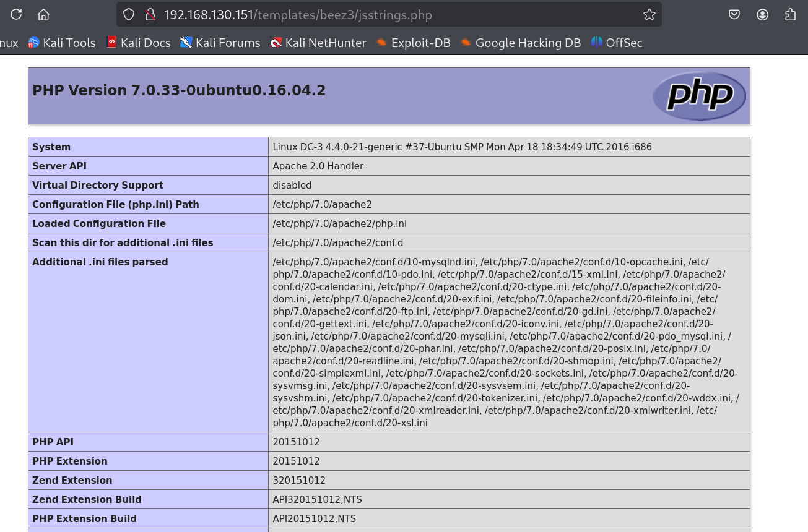Open the Kali Tools bookmark
The height and width of the screenshot is (532, 808).
[62, 43]
